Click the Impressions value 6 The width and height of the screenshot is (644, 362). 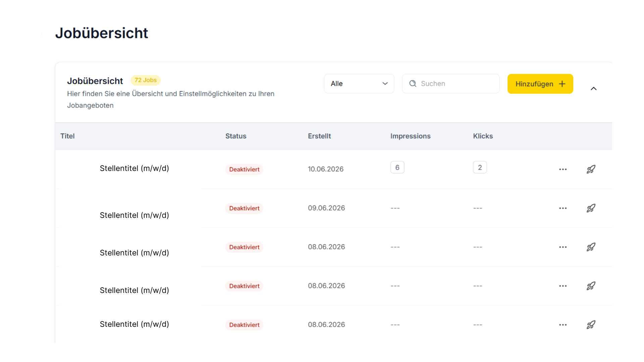coord(397,167)
